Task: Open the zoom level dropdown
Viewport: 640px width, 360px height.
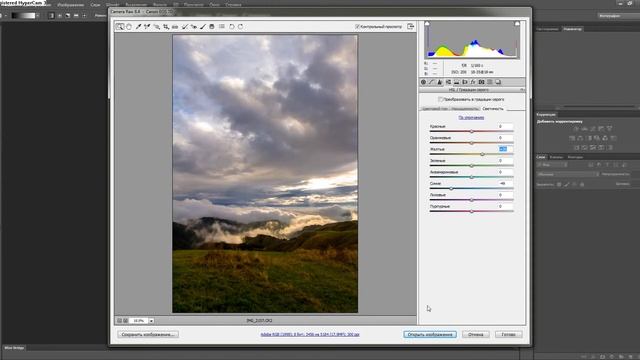Action: (151, 321)
